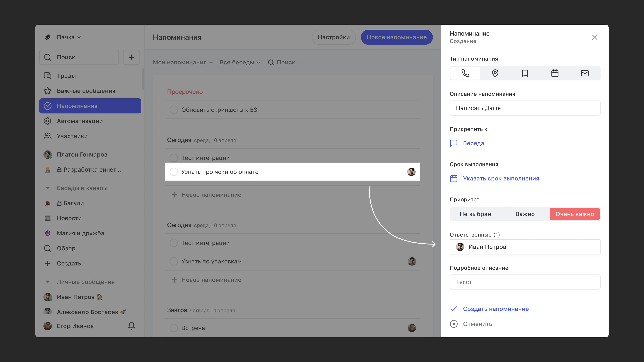
Task: Go to 'Автоматизации' in the sidebar
Action: [x=79, y=121]
